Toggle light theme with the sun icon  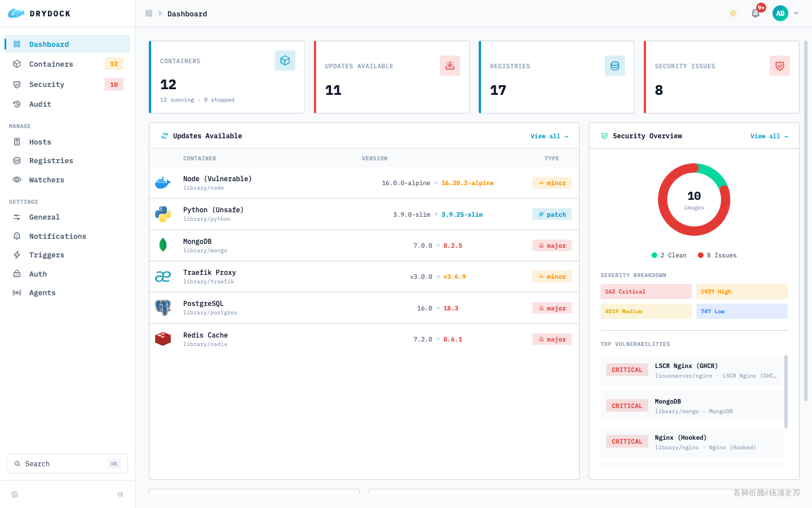pos(733,14)
